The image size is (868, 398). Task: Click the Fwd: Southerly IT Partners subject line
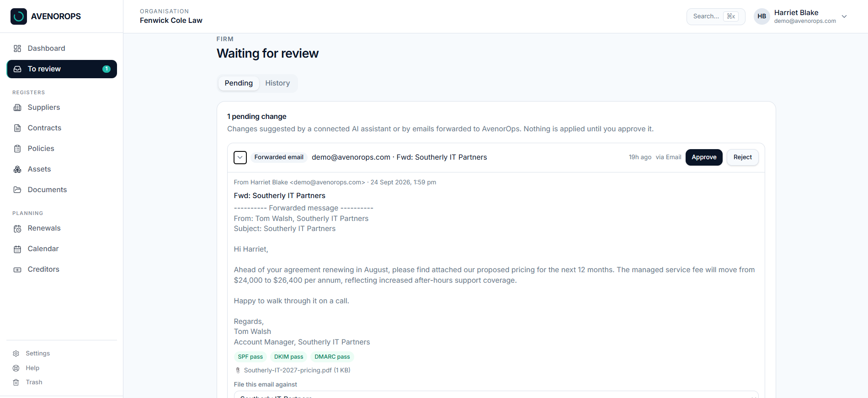point(280,196)
